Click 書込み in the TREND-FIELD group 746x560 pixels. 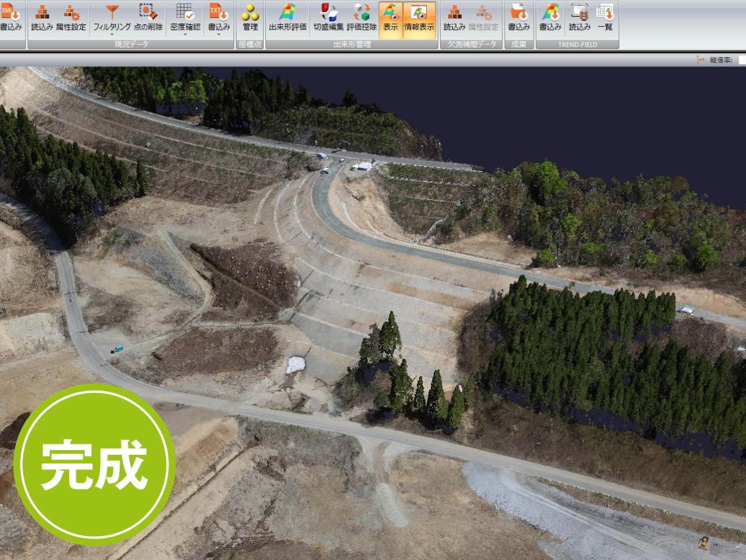point(550,17)
